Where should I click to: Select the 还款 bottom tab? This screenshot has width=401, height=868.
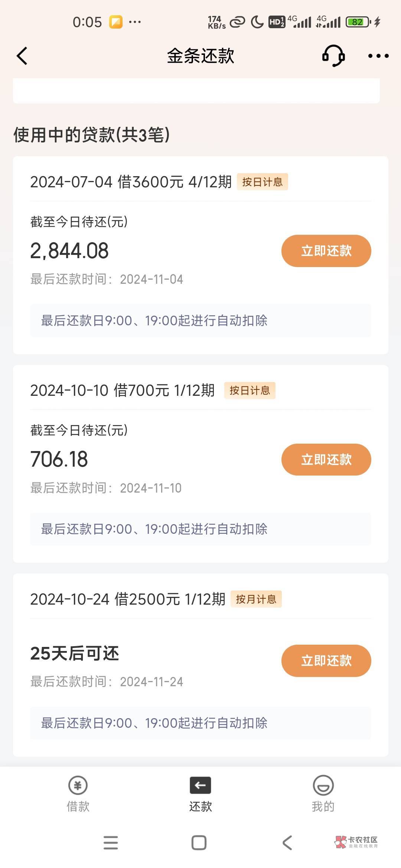tap(200, 793)
